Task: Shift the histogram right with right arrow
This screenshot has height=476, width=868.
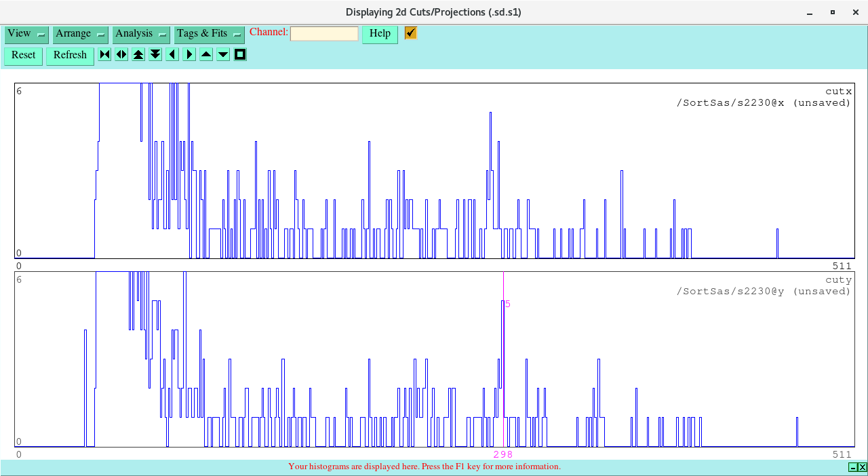Action: (x=189, y=55)
